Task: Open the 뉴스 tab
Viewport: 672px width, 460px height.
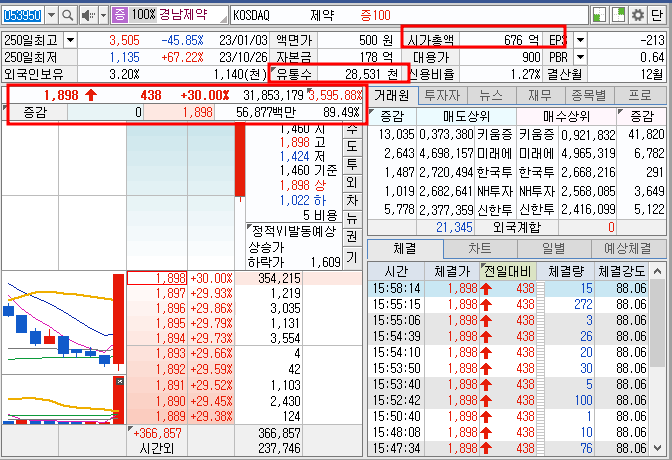Action: (491, 95)
